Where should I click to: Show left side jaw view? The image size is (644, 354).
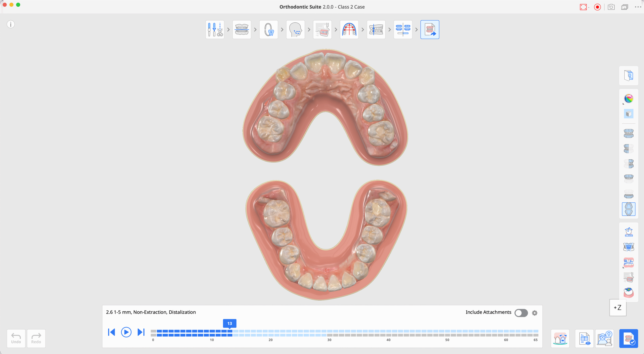click(x=629, y=164)
